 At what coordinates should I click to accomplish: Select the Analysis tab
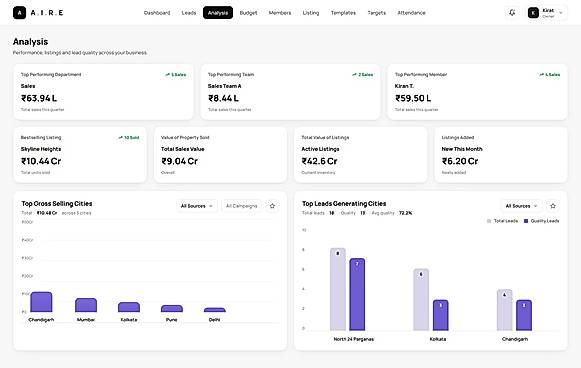(x=218, y=13)
